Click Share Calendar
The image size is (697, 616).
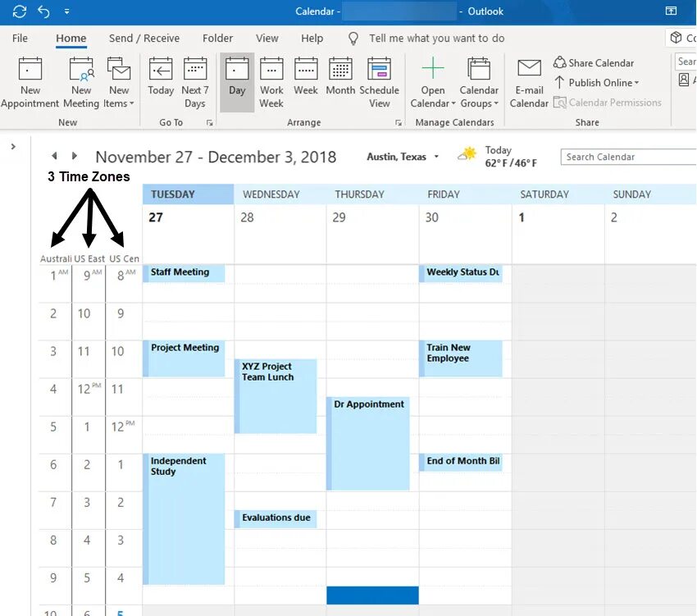(x=594, y=62)
